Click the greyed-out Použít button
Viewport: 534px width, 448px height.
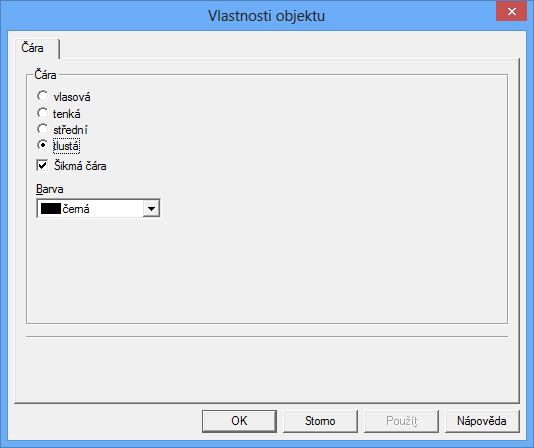click(401, 421)
